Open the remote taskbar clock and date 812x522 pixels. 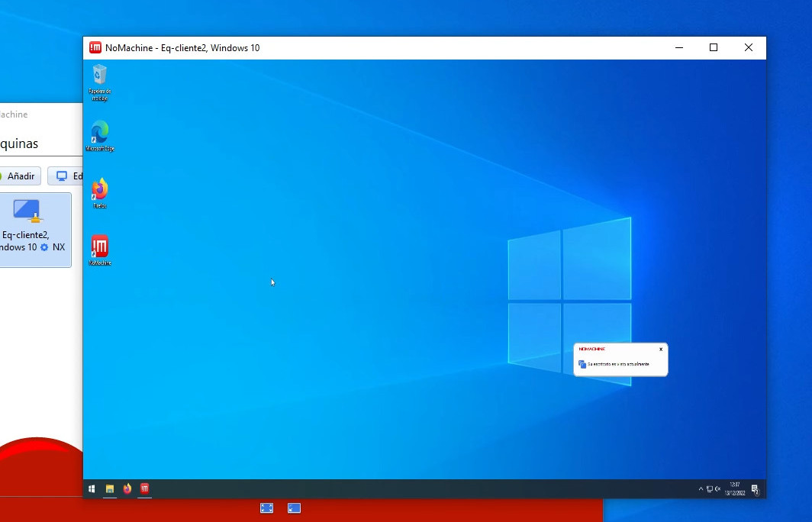point(735,488)
